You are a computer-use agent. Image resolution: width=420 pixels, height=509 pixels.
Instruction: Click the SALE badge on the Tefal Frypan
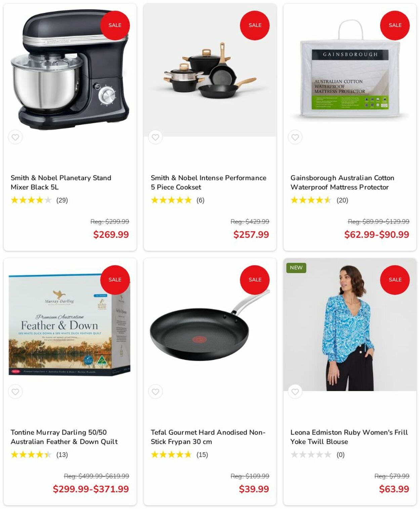(x=255, y=280)
